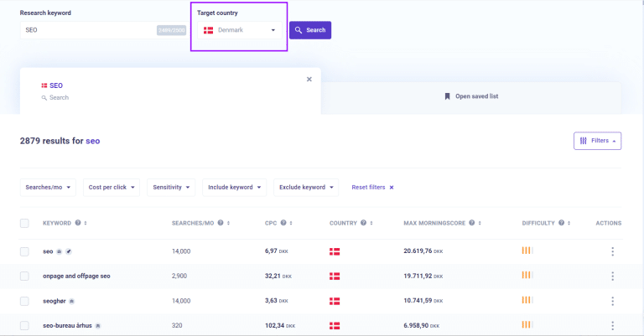Screen dimensions: 644x336
Task: Click the 32,21 DKK CPC value
Action: [278, 277]
